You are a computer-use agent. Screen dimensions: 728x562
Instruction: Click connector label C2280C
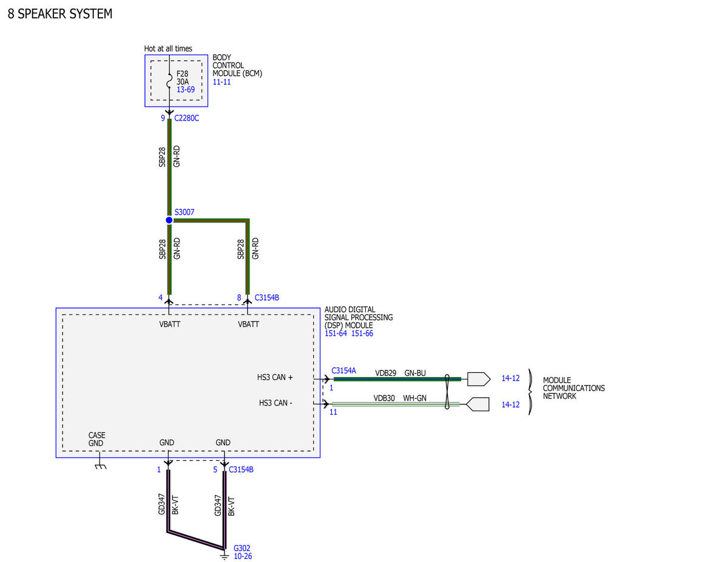pyautogui.click(x=186, y=118)
